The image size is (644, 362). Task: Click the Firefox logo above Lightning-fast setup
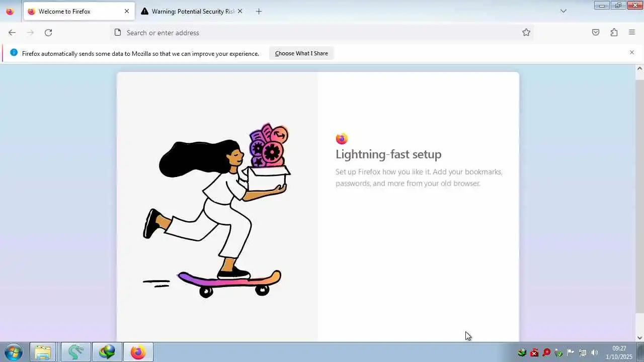(x=342, y=139)
